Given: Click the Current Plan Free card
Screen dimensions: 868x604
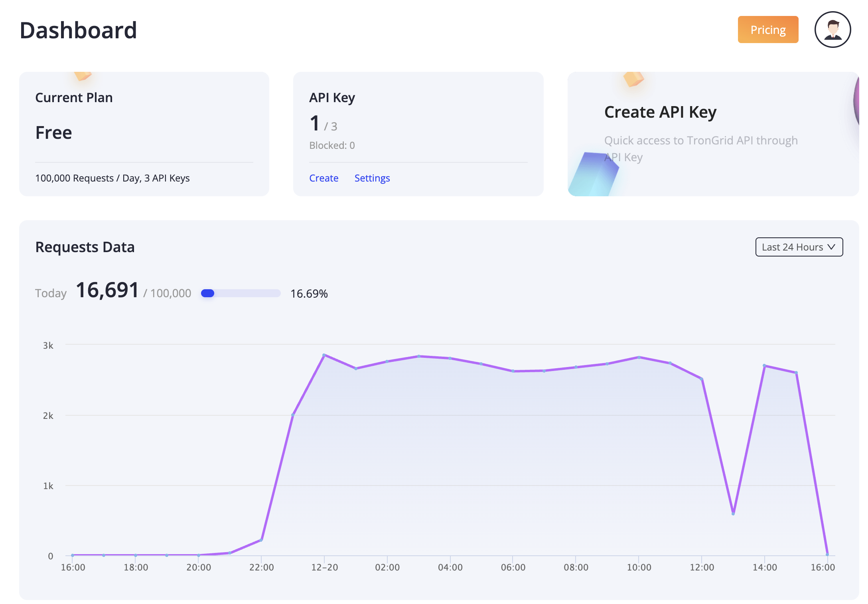Looking at the screenshot, I should coord(144,134).
